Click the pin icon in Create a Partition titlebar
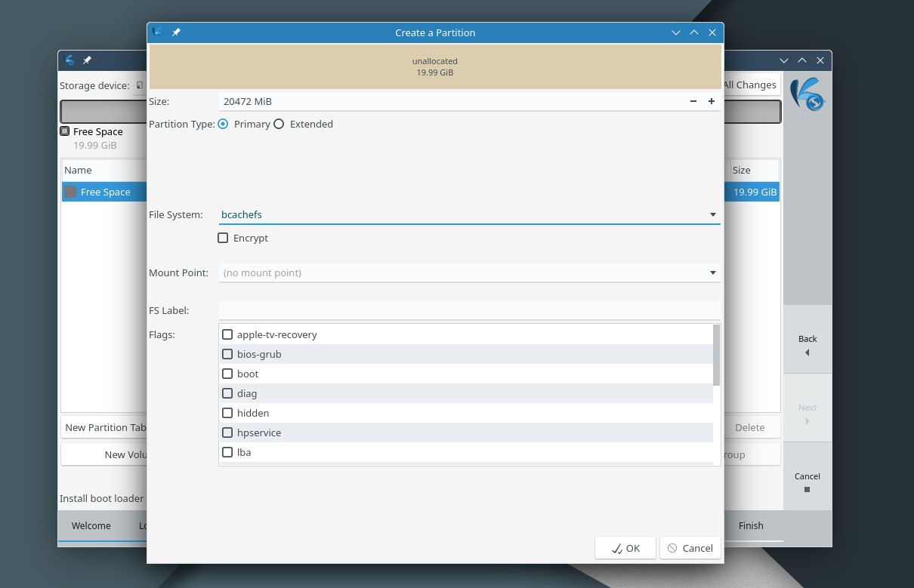Image resolution: width=914 pixels, height=588 pixels. [x=176, y=32]
